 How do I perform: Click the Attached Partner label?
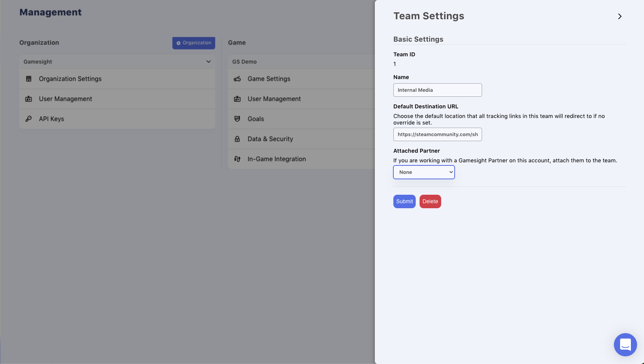point(416,151)
